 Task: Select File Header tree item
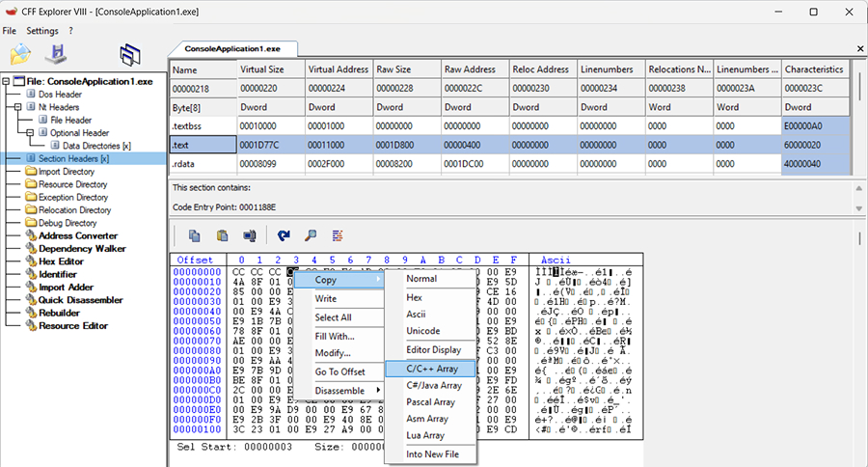tap(70, 121)
